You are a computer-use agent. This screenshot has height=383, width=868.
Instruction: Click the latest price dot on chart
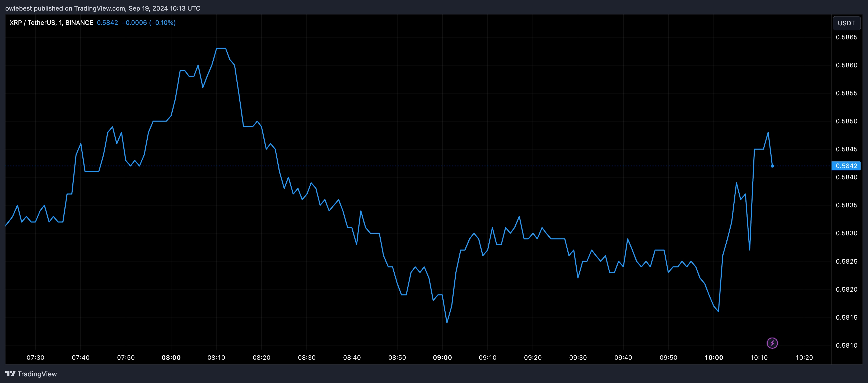(772, 166)
